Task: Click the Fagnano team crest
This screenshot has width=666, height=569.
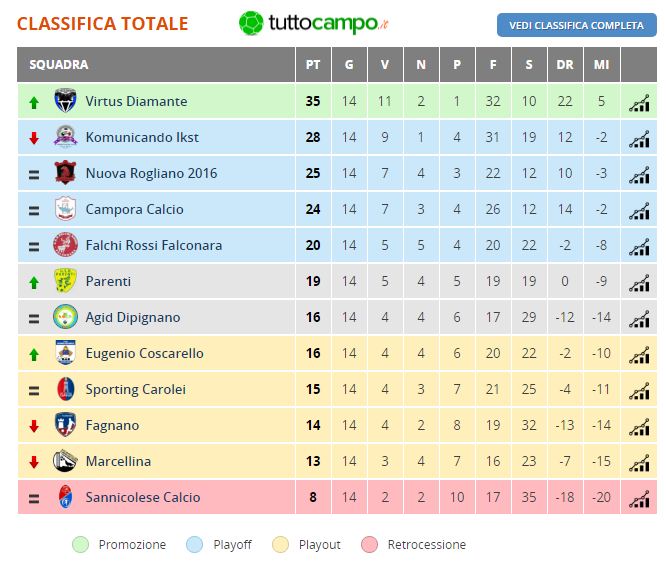Action: tap(65, 425)
